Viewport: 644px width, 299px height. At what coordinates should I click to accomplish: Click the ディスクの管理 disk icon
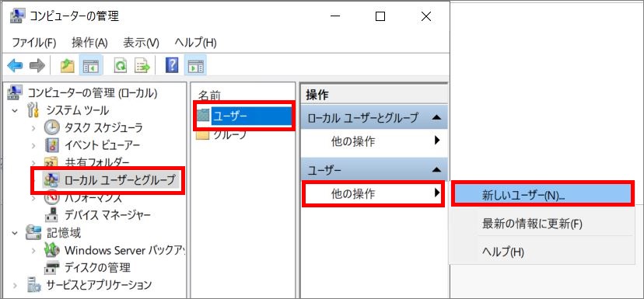click(52, 267)
